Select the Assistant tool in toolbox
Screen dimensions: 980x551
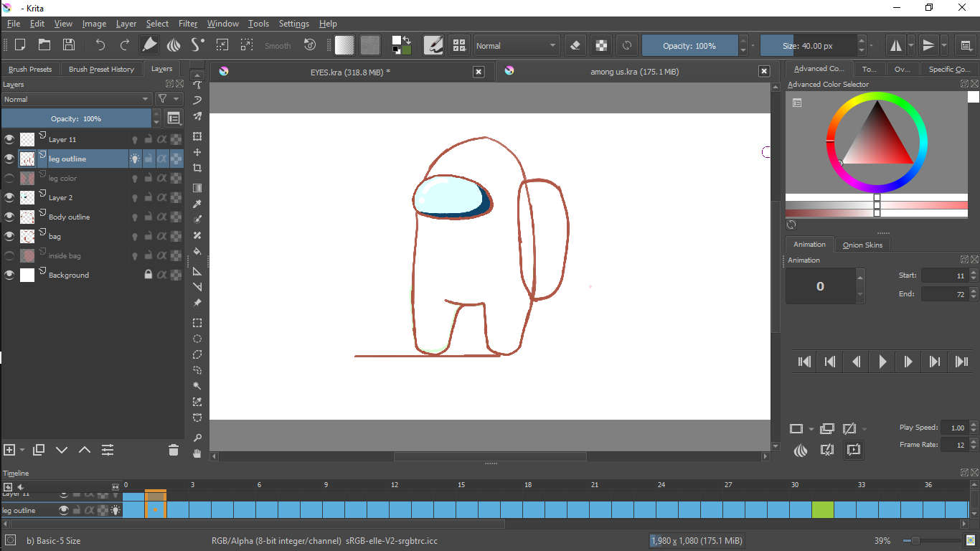click(x=197, y=271)
